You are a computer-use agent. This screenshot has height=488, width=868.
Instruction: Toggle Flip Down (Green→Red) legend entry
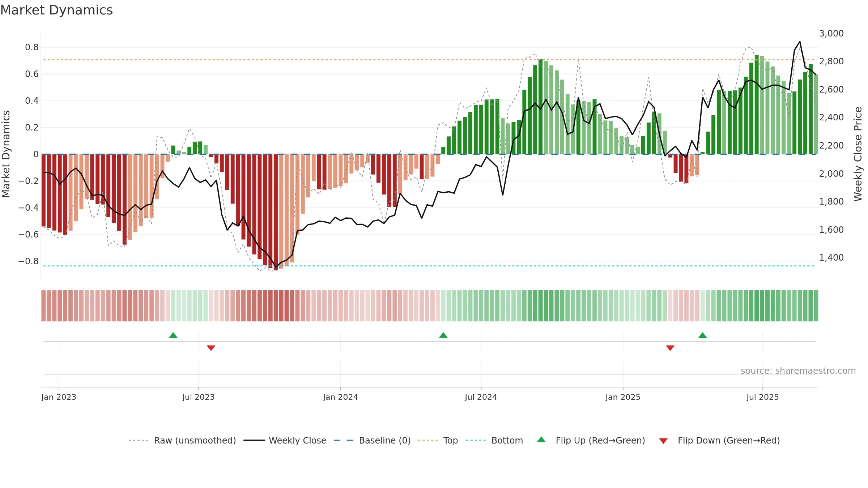(x=719, y=440)
